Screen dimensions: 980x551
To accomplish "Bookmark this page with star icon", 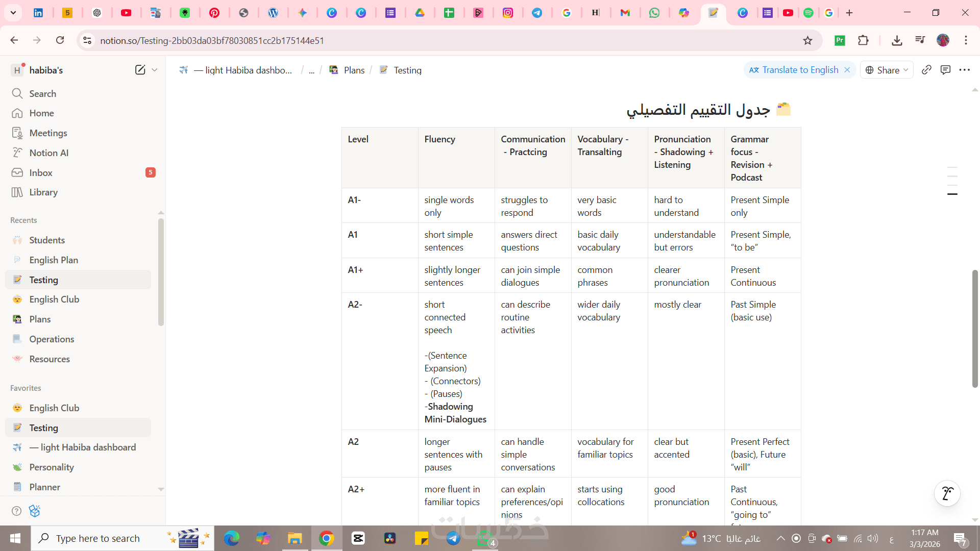I will click(x=807, y=40).
